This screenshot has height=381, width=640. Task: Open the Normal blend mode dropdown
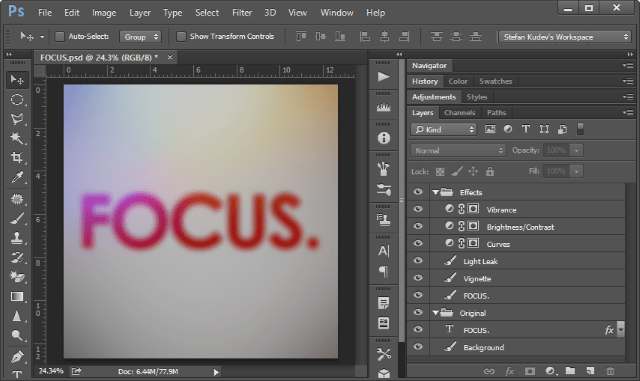click(458, 150)
